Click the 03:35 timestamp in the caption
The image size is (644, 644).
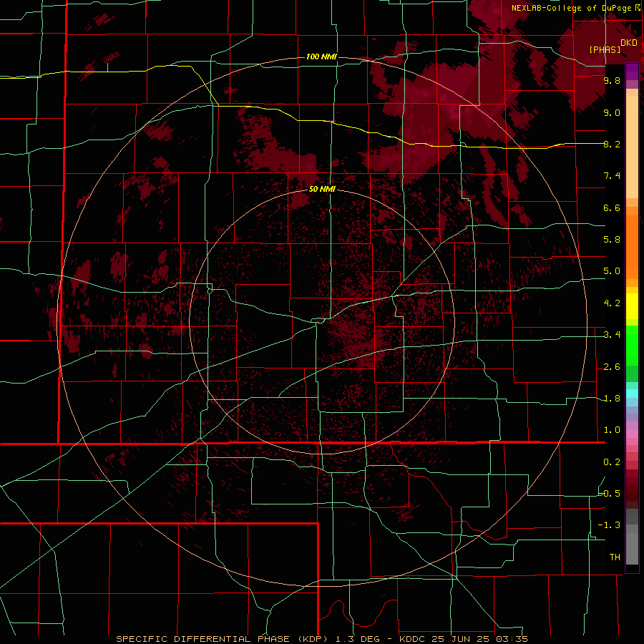pyautogui.click(x=513, y=639)
